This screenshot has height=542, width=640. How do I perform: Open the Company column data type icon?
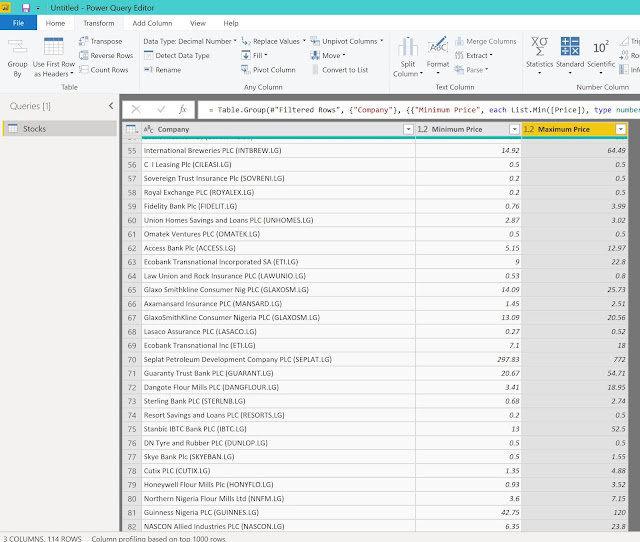pyautogui.click(x=149, y=129)
